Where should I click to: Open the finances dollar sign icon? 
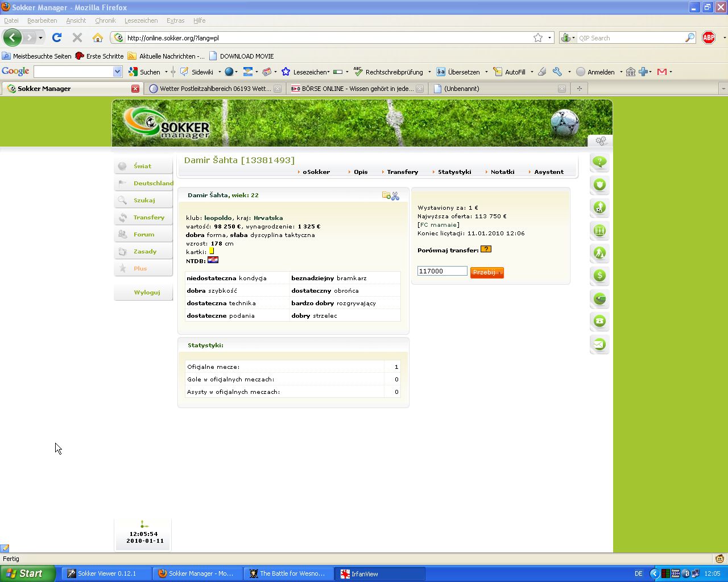tap(599, 276)
